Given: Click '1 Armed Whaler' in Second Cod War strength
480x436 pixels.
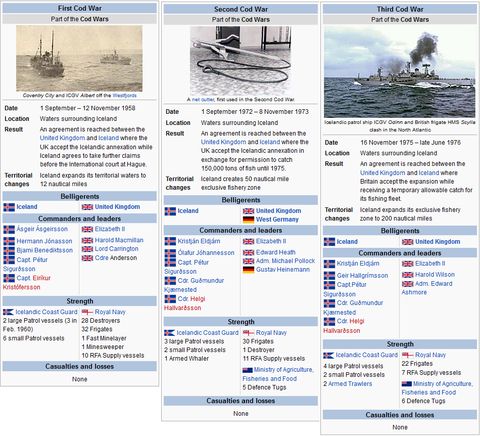Looking at the screenshot, I should pos(186,359).
